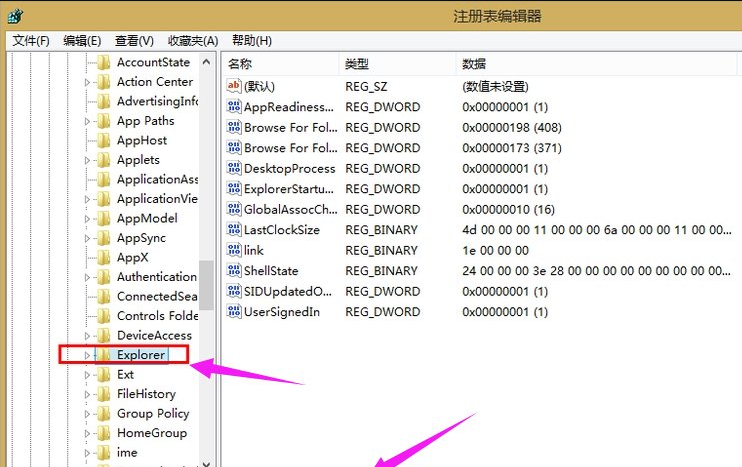Select the FileHistory registry key

point(145,394)
